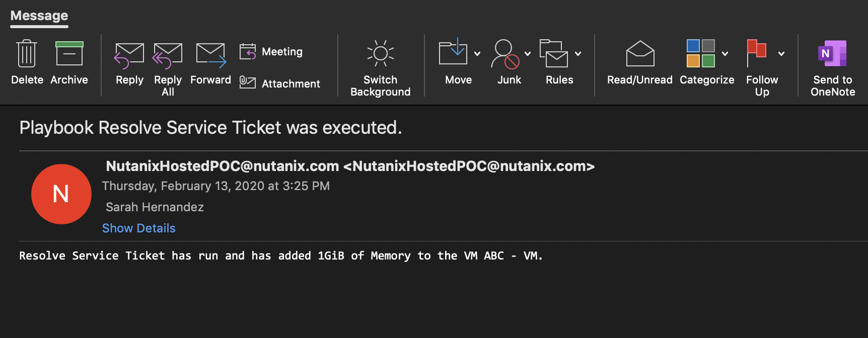
Task: Expand the Move dropdown arrow
Action: (x=477, y=54)
